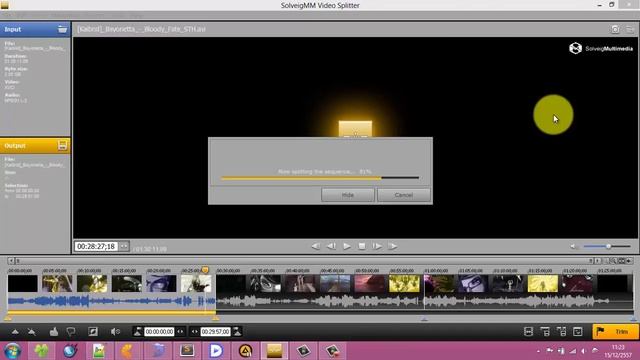Click the Add marker icon
This screenshot has height=360, width=640.
click(x=15, y=332)
